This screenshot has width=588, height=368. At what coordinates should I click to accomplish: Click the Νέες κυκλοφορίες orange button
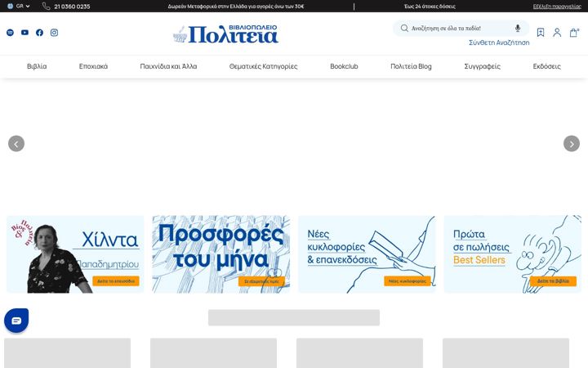[408, 280]
